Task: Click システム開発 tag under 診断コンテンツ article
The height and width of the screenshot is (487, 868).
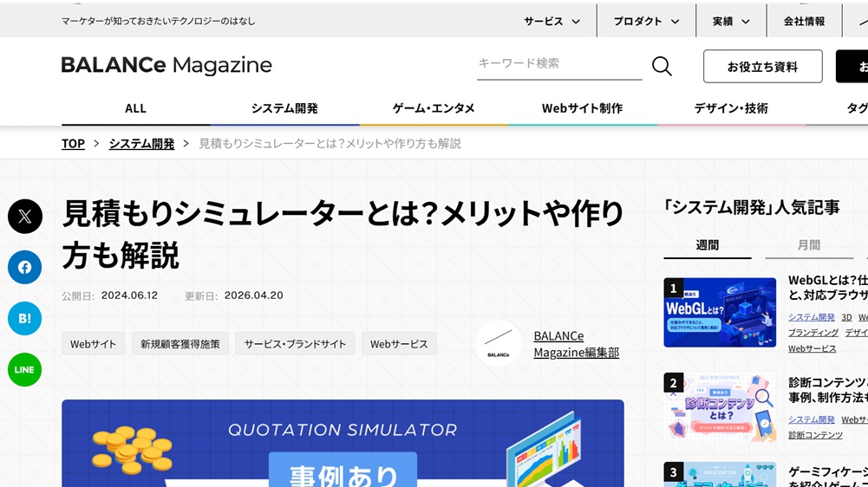Action: click(x=811, y=419)
